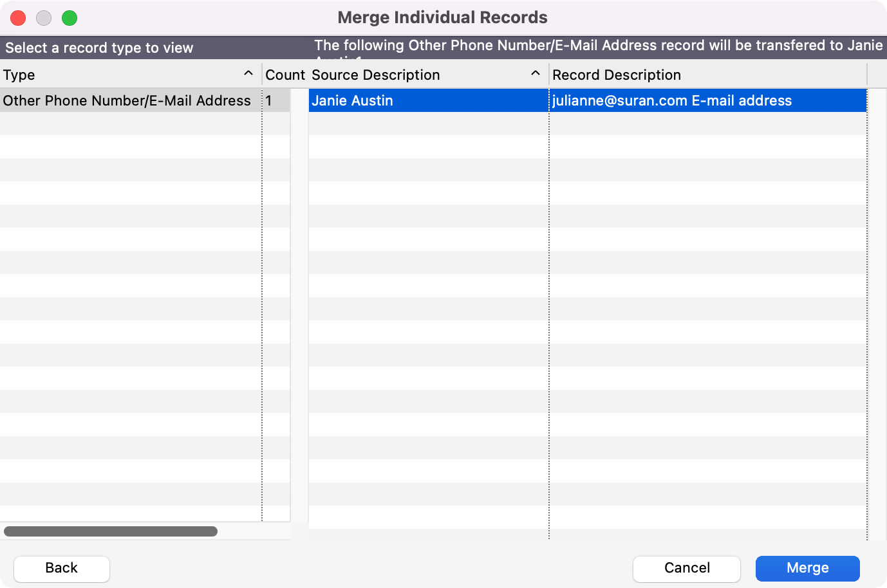
Task: Click the 'Select a record type to view' label
Action: [x=99, y=48]
